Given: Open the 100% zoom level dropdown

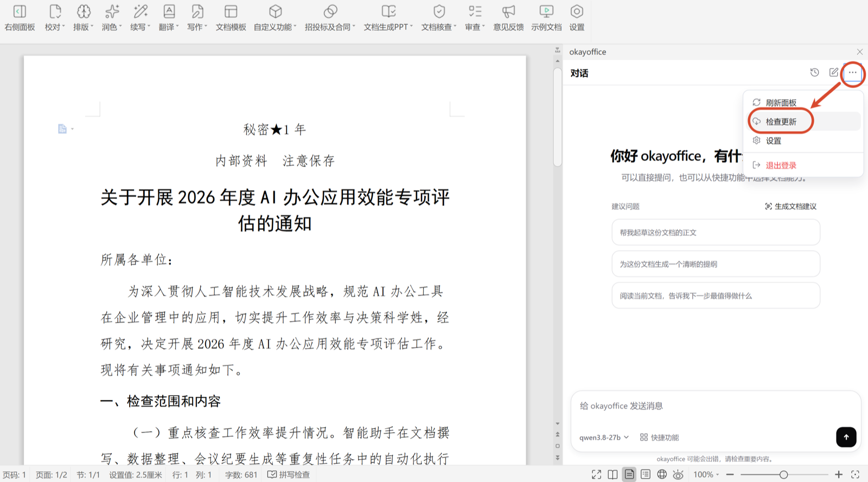Looking at the screenshot, I should [706, 474].
